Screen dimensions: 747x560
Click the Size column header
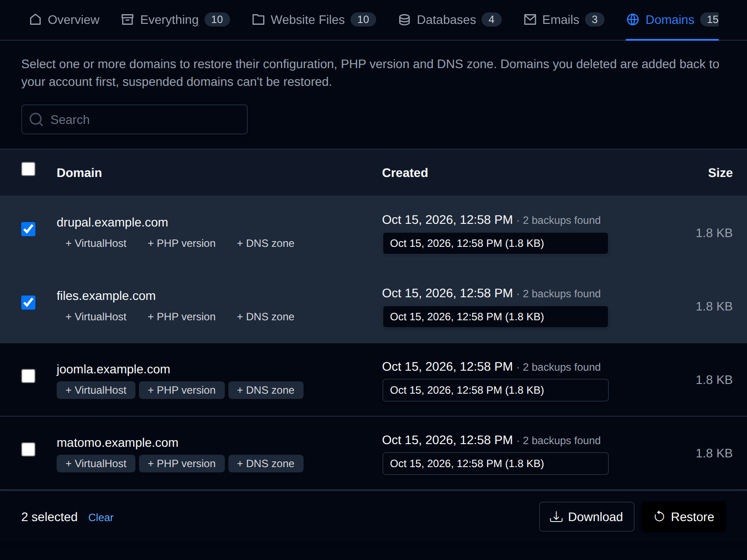click(x=720, y=173)
